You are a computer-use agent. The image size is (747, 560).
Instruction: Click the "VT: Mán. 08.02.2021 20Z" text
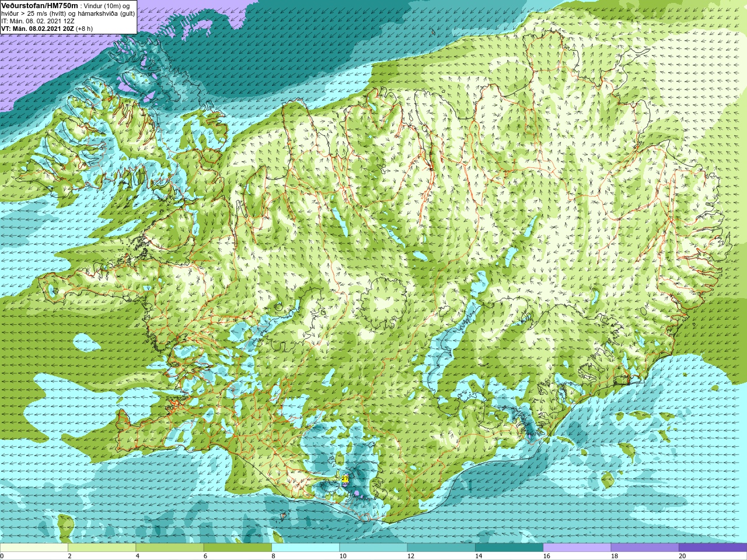37,29
